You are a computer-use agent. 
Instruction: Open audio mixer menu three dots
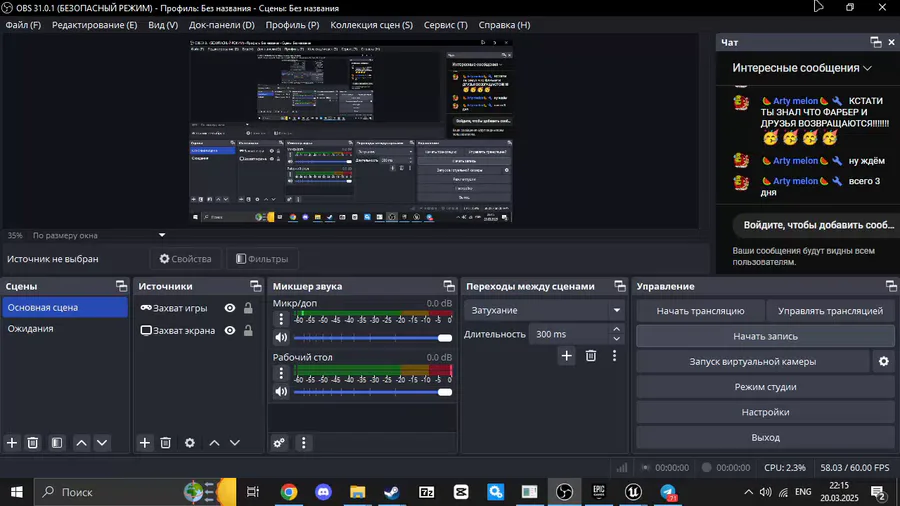pos(304,443)
